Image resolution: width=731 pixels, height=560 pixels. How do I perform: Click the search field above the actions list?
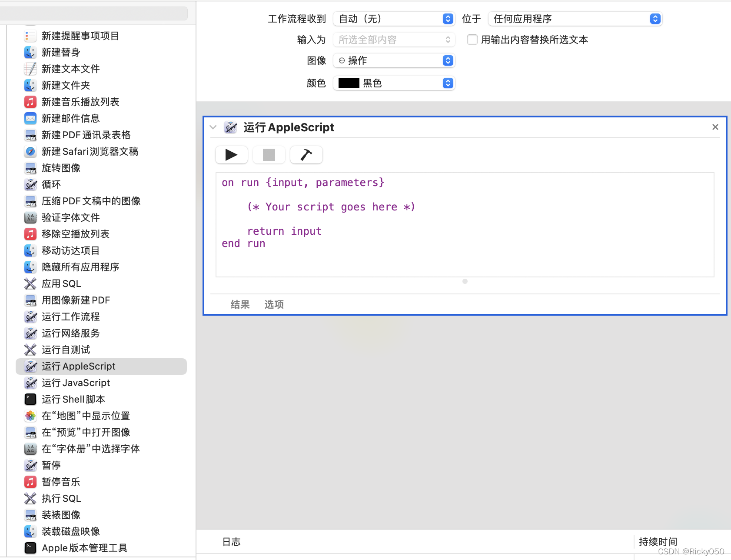tap(94, 13)
